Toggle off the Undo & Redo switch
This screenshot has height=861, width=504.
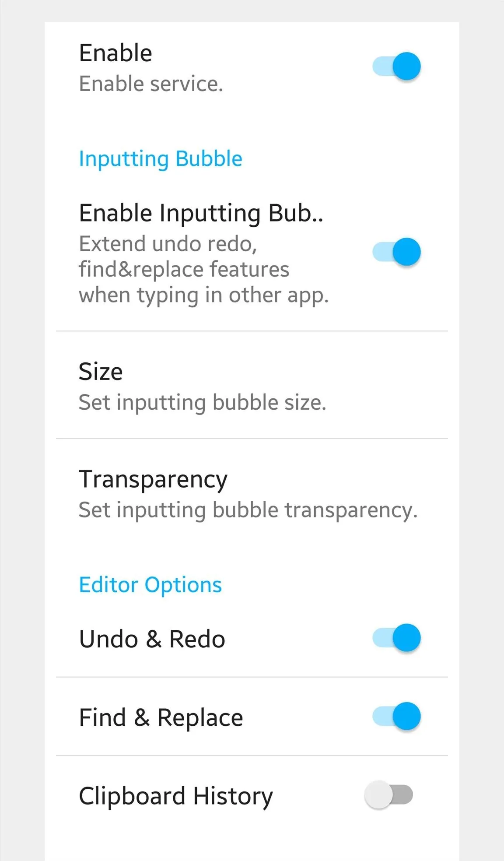[x=396, y=638]
